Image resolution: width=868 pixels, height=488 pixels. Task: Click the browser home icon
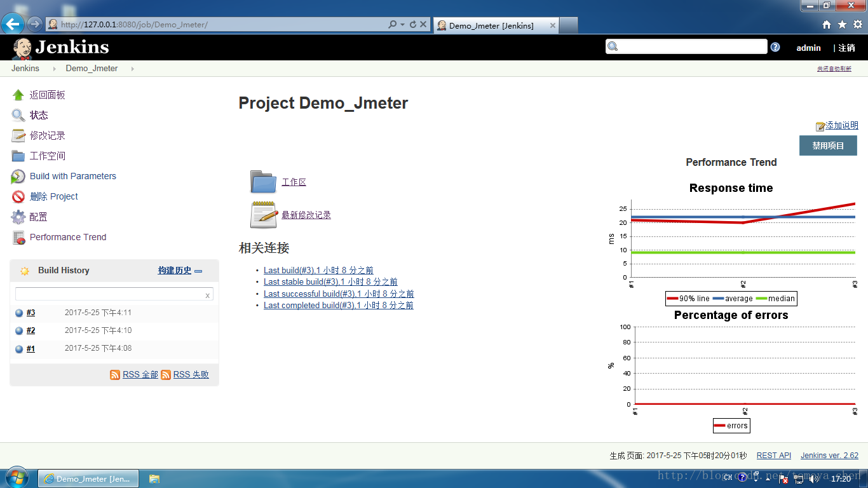coord(827,24)
